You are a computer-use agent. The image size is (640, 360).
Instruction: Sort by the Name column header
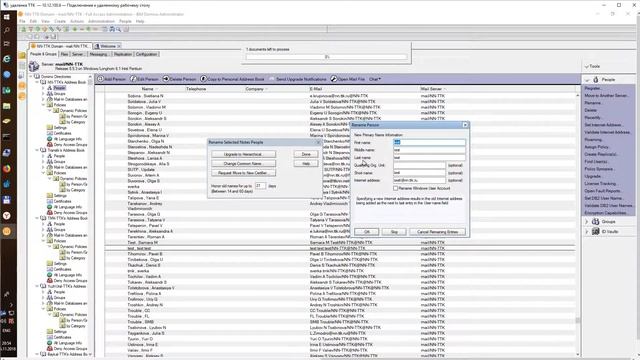click(x=147, y=89)
